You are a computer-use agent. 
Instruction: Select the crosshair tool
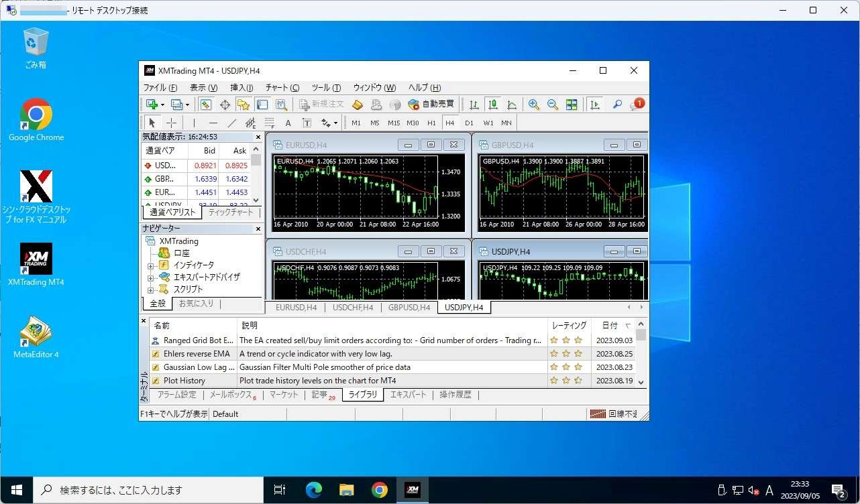coord(171,123)
